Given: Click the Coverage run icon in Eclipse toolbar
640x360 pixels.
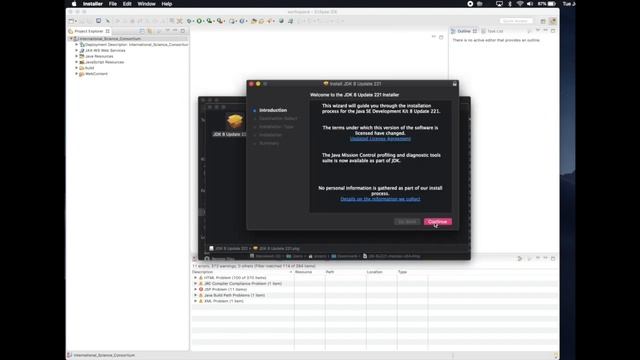Looking at the screenshot, I should 210,21.
